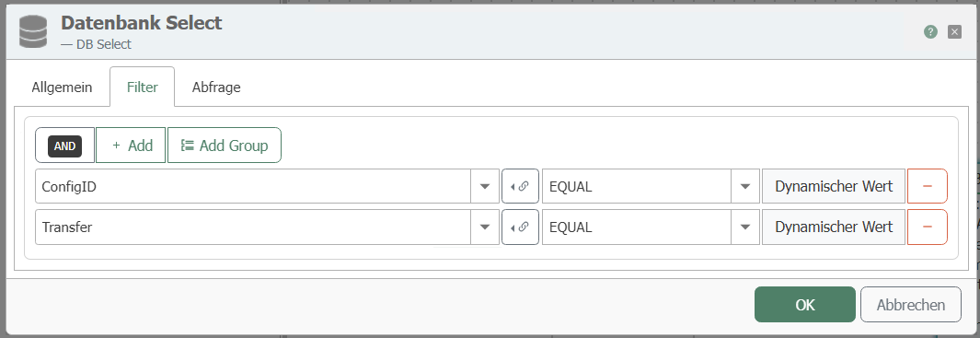This screenshot has width=980, height=338.
Task: Confirm with the OK button
Action: (805, 305)
